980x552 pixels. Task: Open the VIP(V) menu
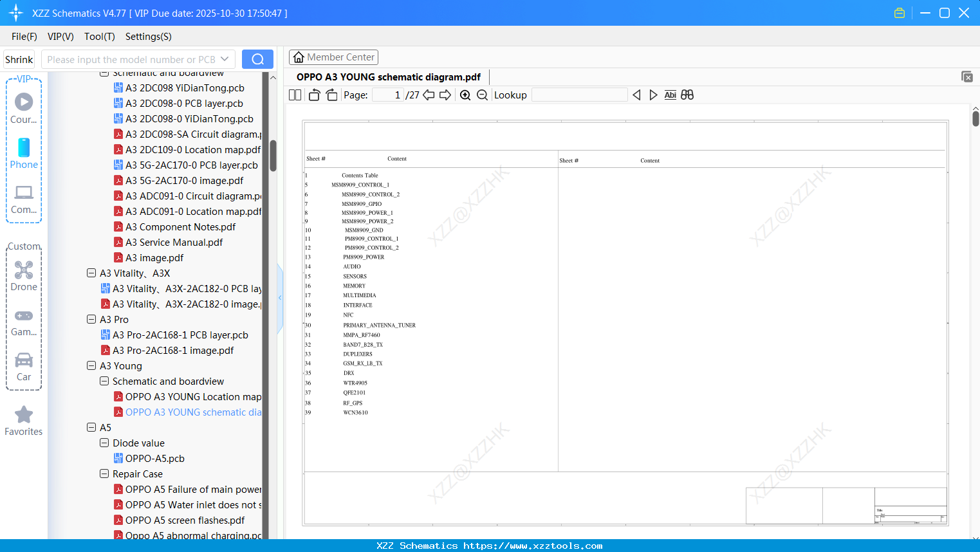(x=60, y=37)
